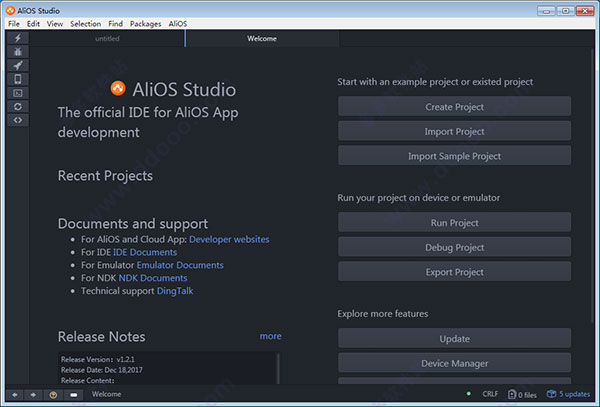Image resolution: width=600 pixels, height=407 pixels.
Task: Open the Find menu
Action: pos(115,24)
